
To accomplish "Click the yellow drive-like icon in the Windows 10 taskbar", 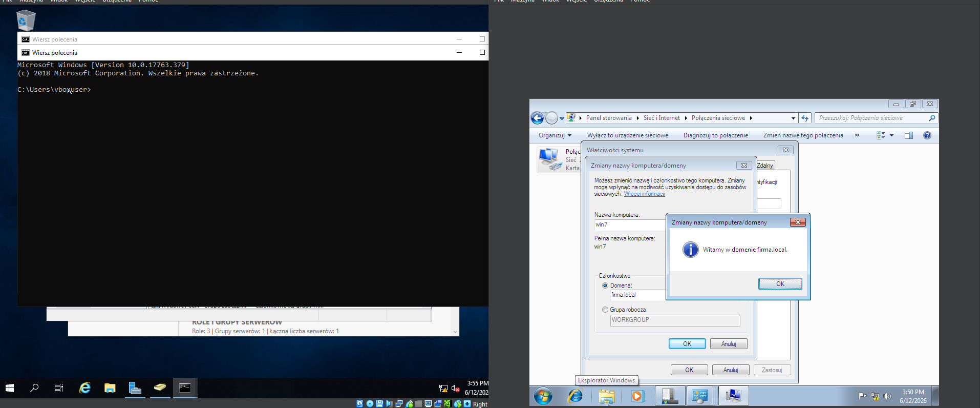I will (x=160, y=388).
